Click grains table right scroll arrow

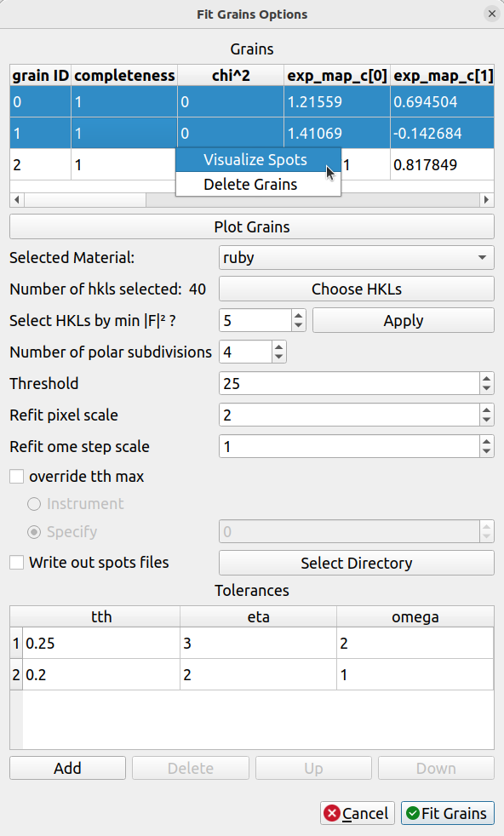coord(486,200)
